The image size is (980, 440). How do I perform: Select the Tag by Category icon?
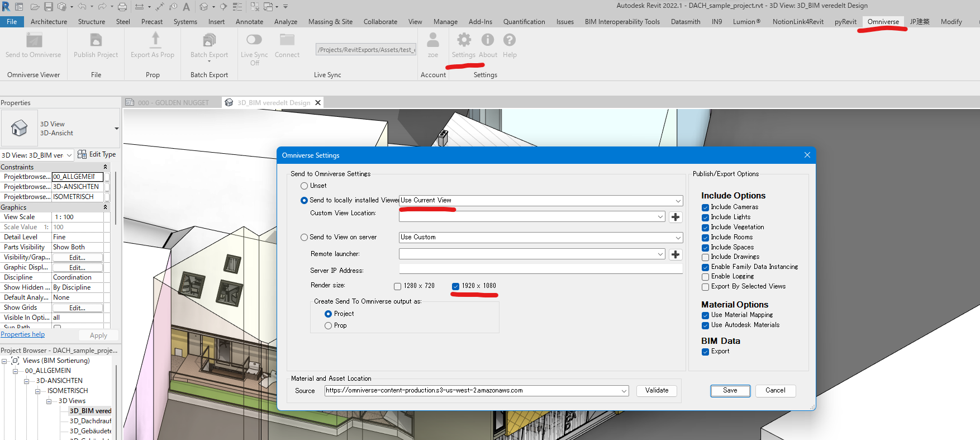pyautogui.click(x=173, y=7)
